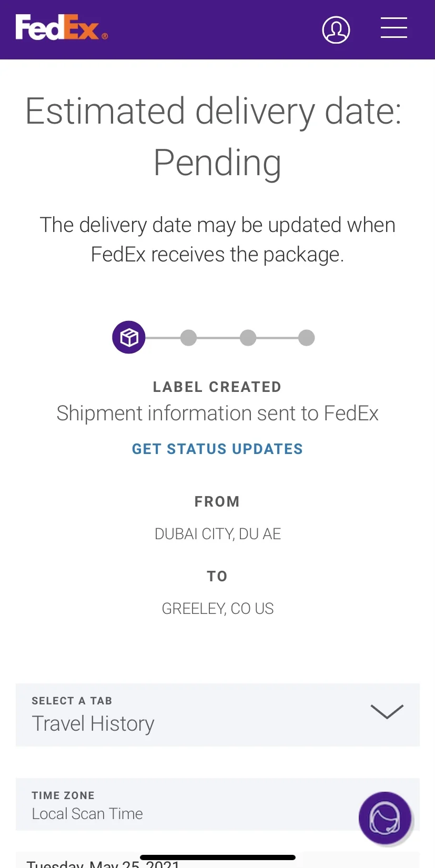Click the final gray delivery step dot
This screenshot has height=868, width=435.
pos(307,338)
